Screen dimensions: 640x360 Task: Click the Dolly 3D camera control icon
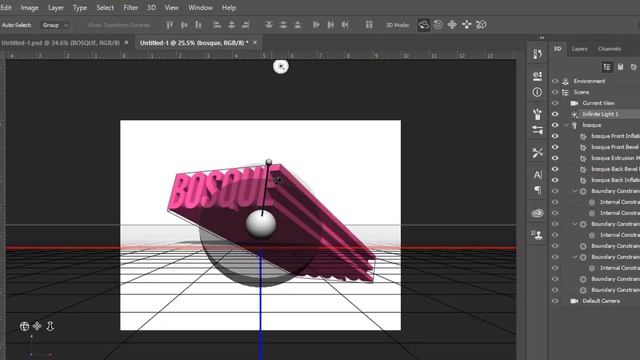coord(50,326)
